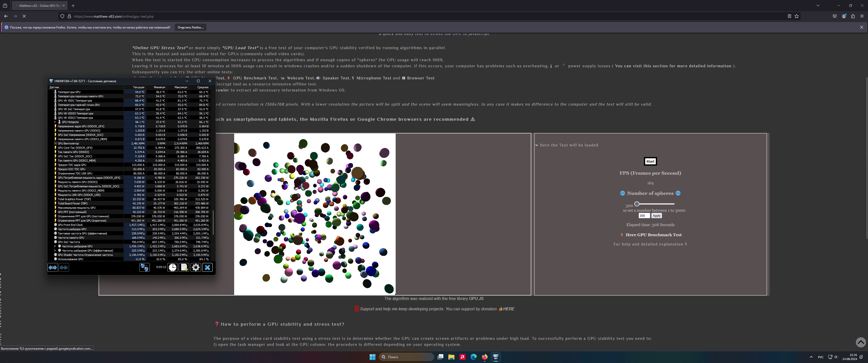This screenshot has width=868, height=363.
Task: Expand Частоты шейдеров GPU row
Action: (x=55, y=246)
